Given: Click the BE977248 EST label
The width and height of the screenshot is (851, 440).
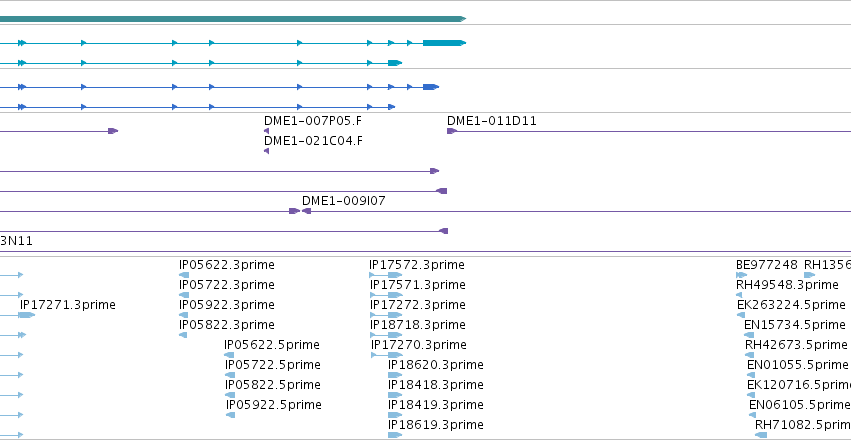Looking at the screenshot, I should [x=767, y=265].
